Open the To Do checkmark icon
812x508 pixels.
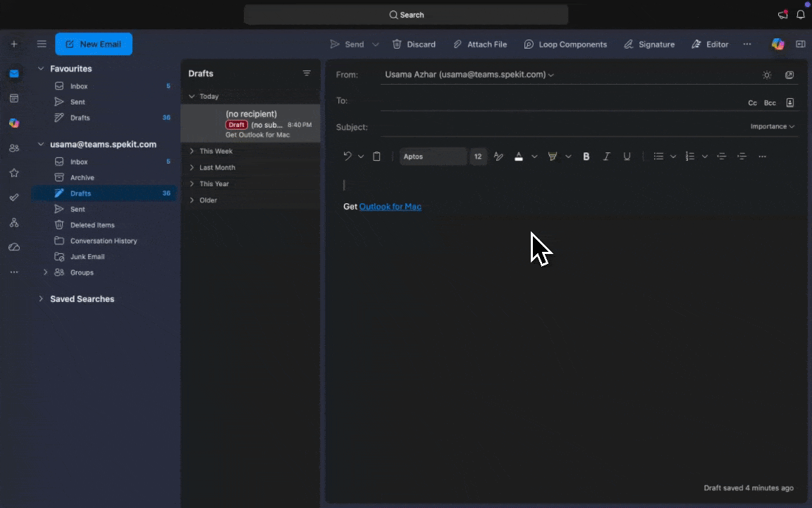14,197
